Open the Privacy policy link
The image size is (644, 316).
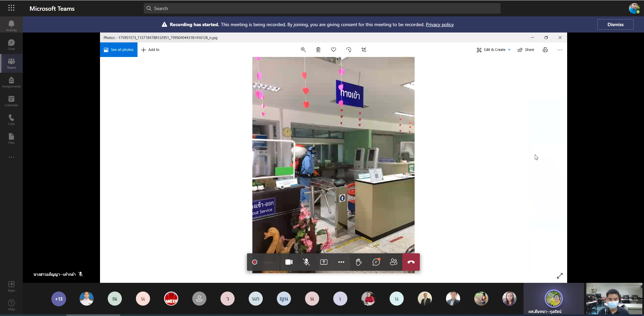(x=440, y=24)
